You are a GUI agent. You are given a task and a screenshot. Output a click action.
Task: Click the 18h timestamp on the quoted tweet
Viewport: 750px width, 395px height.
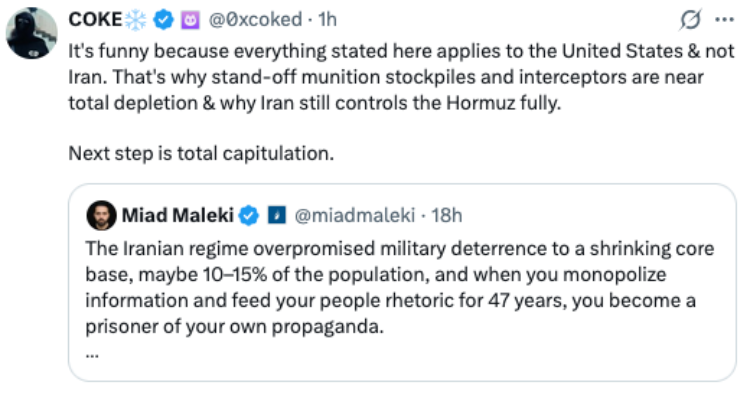click(x=447, y=215)
